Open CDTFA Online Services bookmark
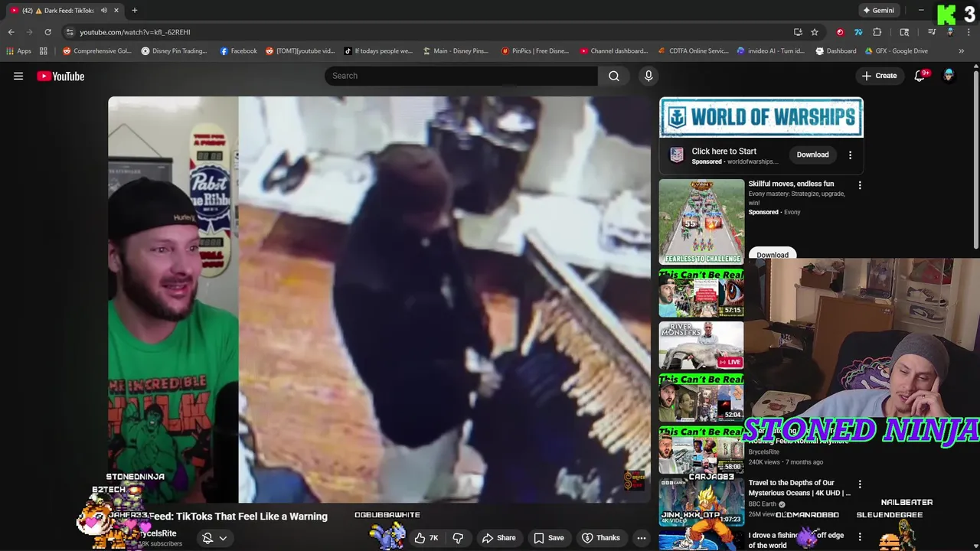Viewport: 980px width, 551px height. (694, 51)
